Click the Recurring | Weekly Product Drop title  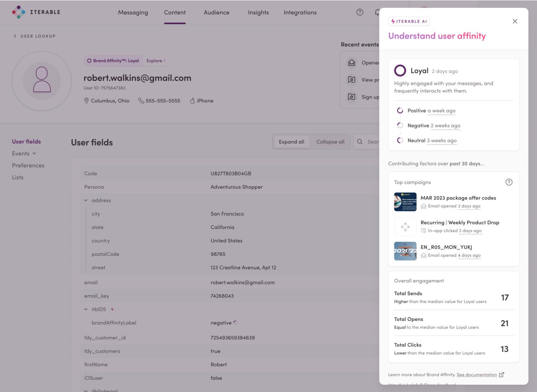pos(460,222)
